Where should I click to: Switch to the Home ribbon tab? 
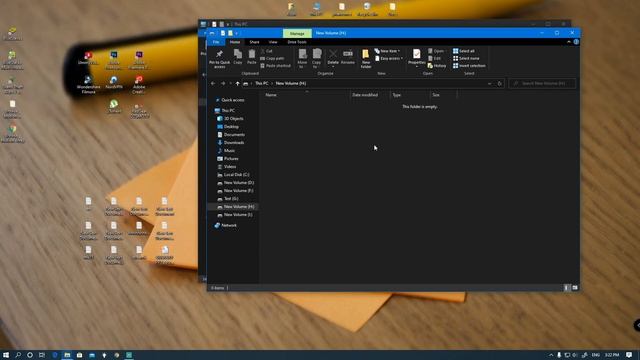tap(235, 42)
